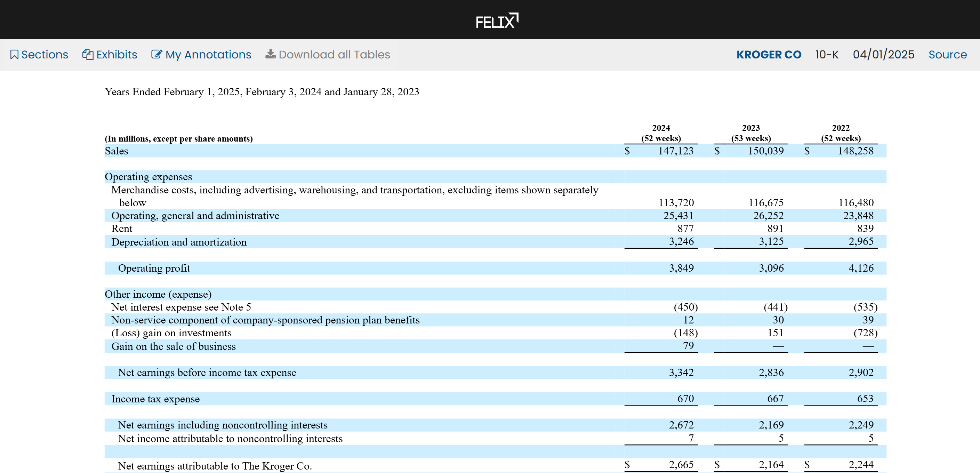Click the Sections bookmark icon
The width and height of the screenshot is (980, 473).
[14, 55]
